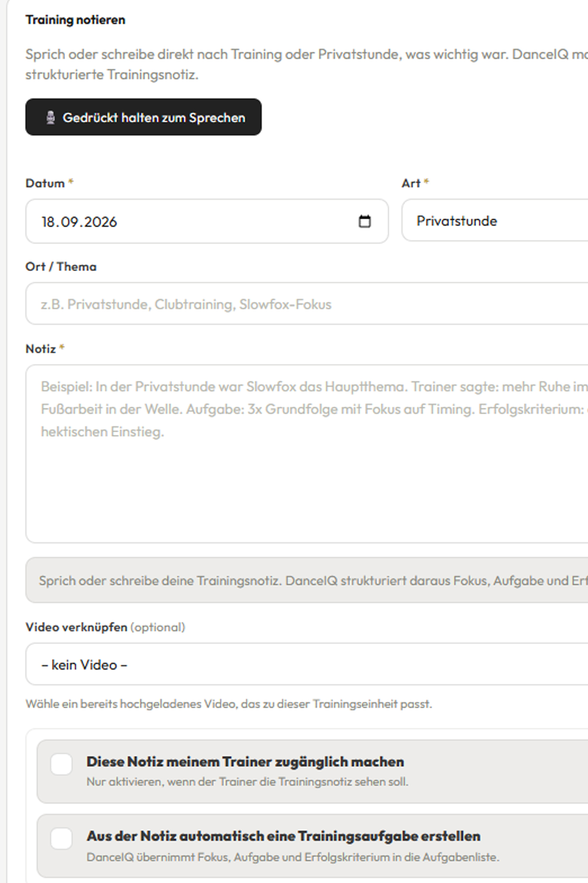This screenshot has width=588, height=883.
Task: Open the calendar picker icon in Datum
Action: pyautogui.click(x=365, y=221)
